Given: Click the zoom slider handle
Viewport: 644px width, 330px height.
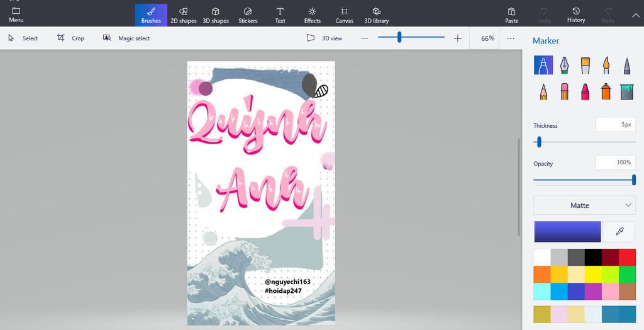Looking at the screenshot, I should coord(399,37).
